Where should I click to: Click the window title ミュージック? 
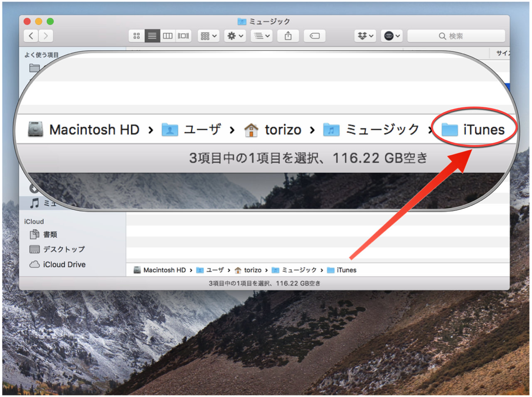tap(269, 21)
